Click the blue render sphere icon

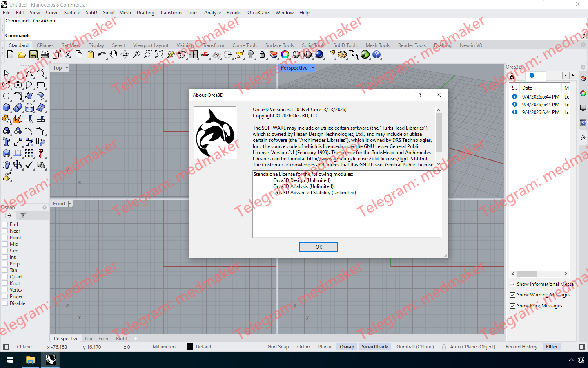click(319, 54)
